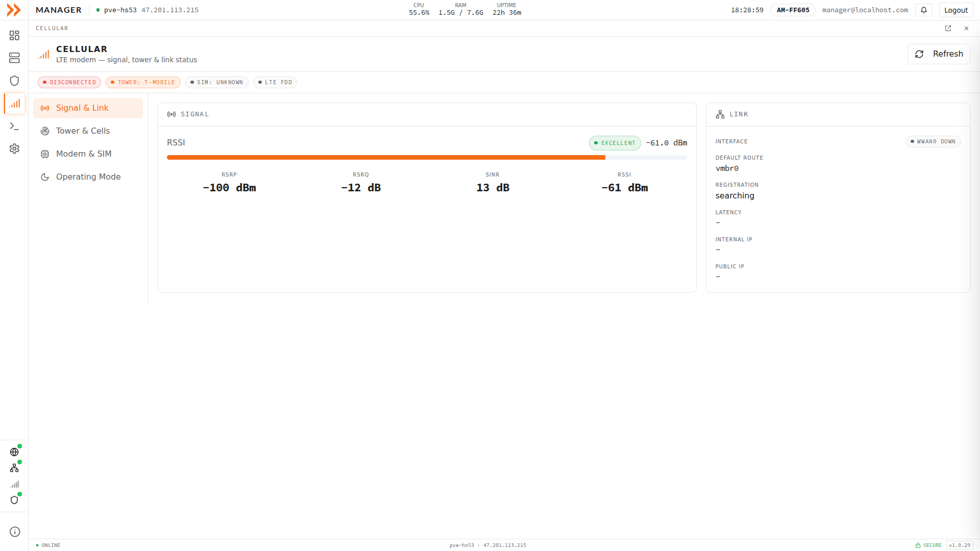Click the small signal bars status icon
This screenshot has width=980, height=551.
tap(14, 484)
